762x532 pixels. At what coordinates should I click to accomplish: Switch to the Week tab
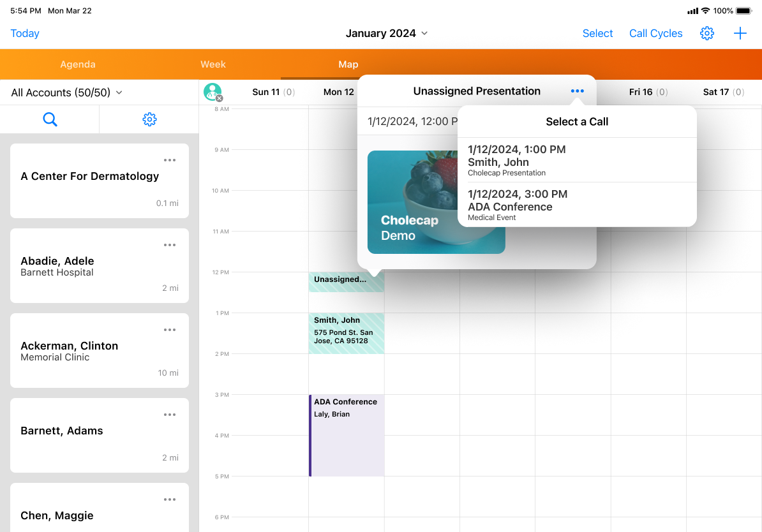pos(213,64)
